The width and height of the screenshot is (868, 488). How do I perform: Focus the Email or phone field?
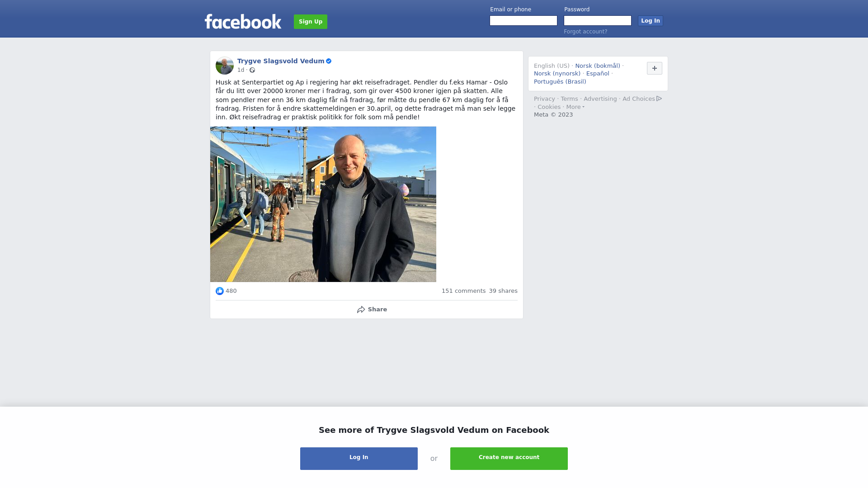coord(524,21)
